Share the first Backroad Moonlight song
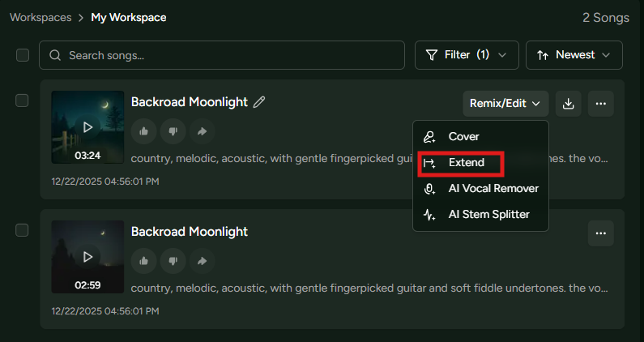644x342 pixels. pyautogui.click(x=202, y=130)
